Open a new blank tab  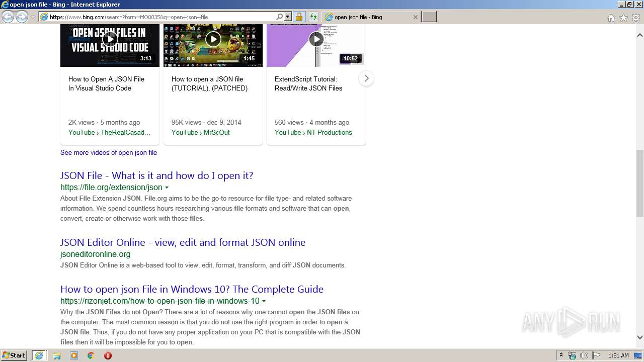click(x=429, y=17)
